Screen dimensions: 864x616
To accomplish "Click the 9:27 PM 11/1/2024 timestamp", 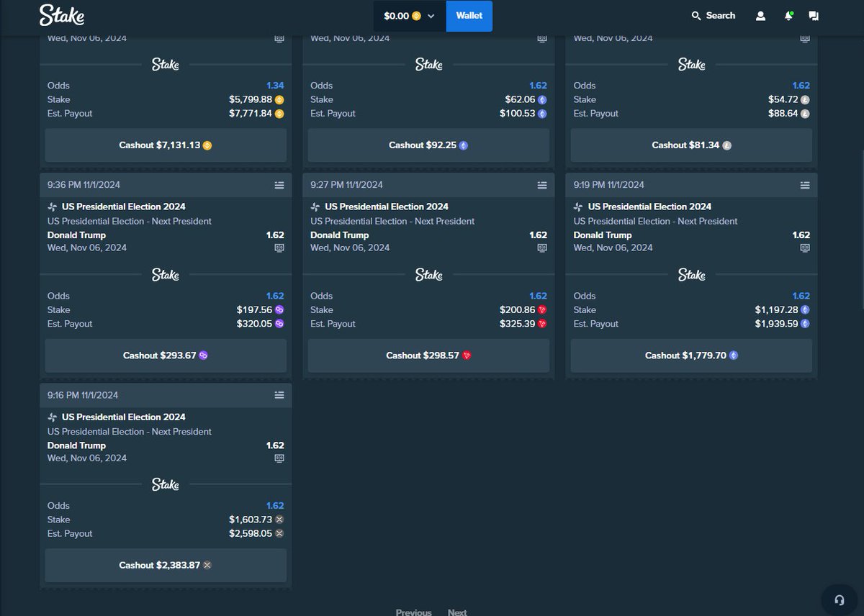I will coord(346,185).
